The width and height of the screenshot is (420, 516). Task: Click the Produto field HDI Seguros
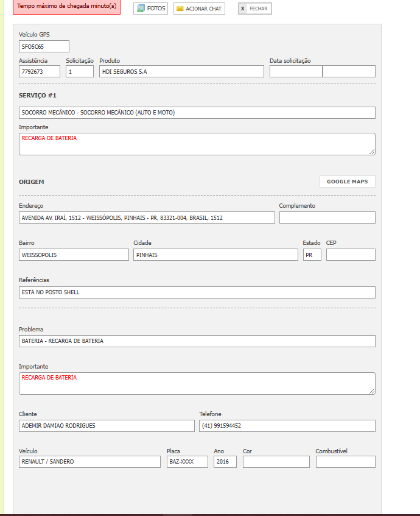[x=181, y=71]
